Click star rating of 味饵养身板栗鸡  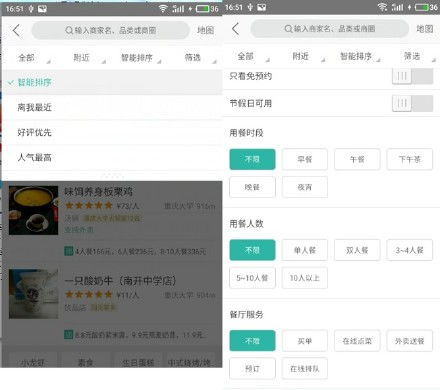(x=89, y=205)
